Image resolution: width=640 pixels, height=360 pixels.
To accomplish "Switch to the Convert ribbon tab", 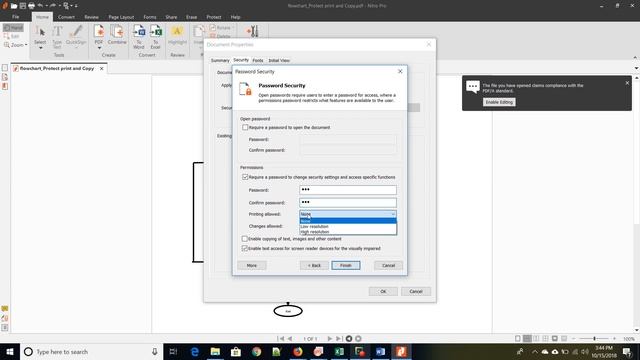I will coord(66,17).
